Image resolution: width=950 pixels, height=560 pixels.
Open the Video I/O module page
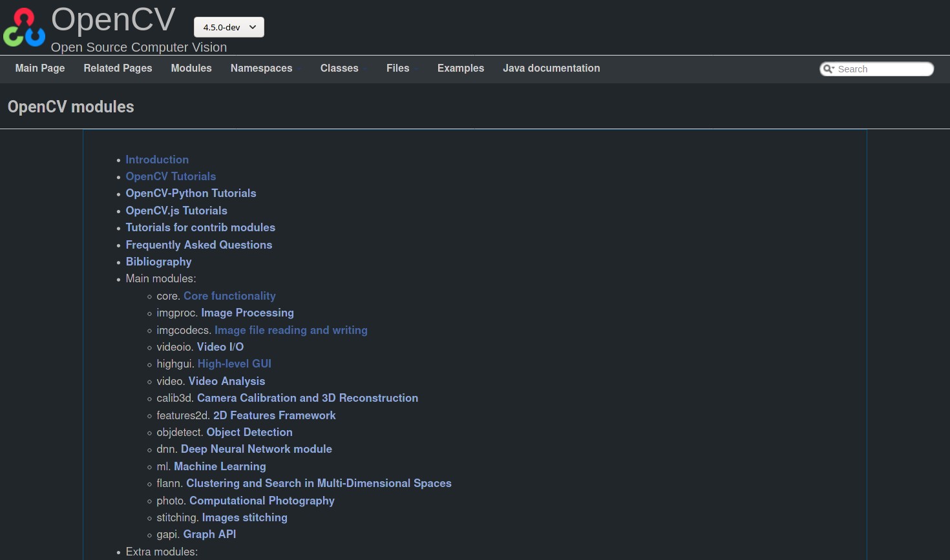[220, 347]
